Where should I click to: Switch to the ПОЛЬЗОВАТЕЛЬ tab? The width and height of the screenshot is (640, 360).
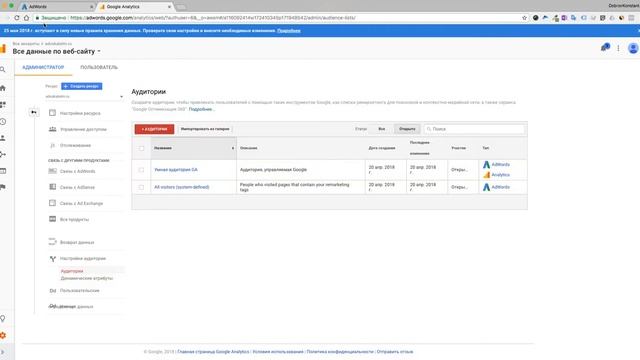(99, 67)
